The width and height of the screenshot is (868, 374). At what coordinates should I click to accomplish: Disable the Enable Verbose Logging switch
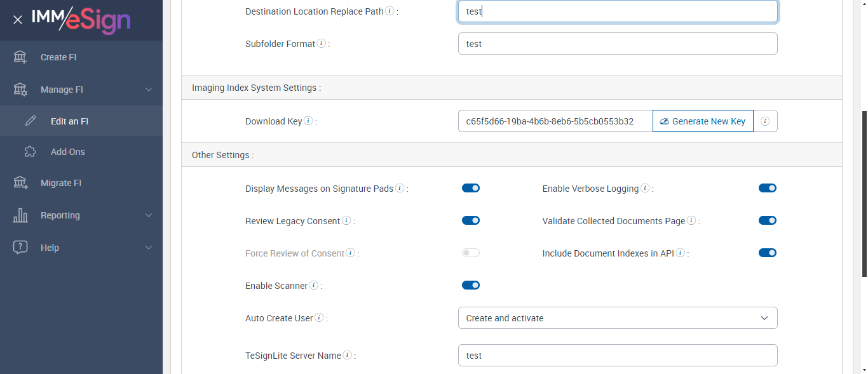[768, 188]
